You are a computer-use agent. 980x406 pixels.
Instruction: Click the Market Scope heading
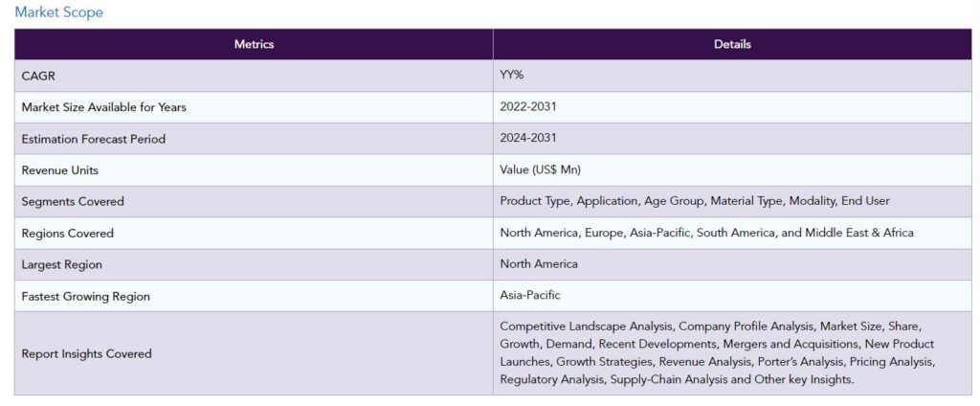[58, 12]
